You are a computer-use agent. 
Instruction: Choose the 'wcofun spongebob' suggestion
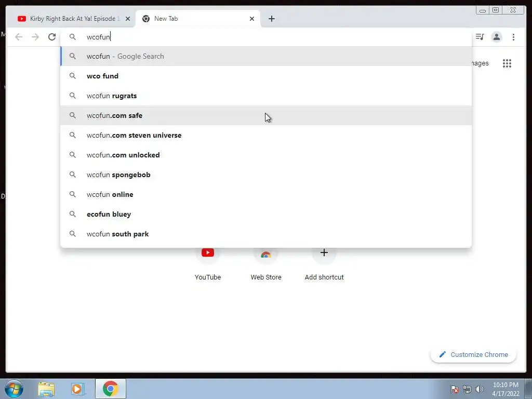pos(266,175)
